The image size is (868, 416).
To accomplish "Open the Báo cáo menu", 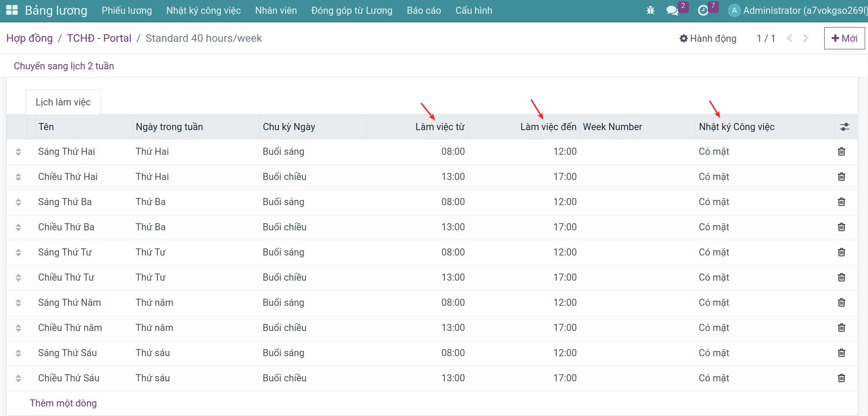I will 424,10.
